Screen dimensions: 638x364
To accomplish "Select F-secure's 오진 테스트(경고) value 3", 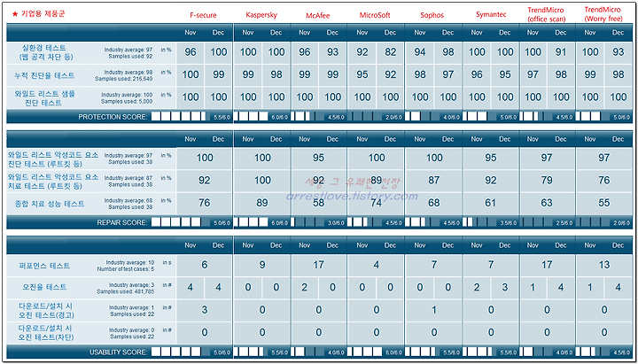I will click(x=205, y=310).
